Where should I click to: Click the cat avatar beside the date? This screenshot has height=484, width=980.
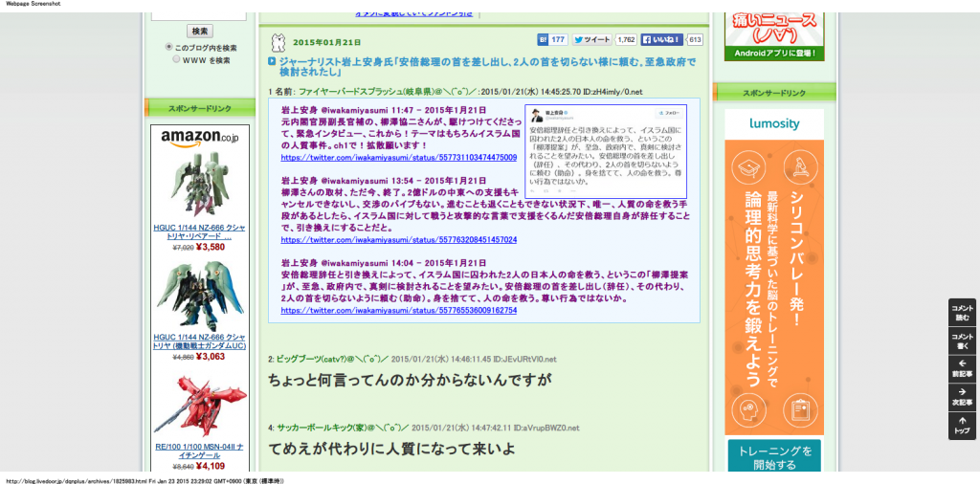point(278,43)
